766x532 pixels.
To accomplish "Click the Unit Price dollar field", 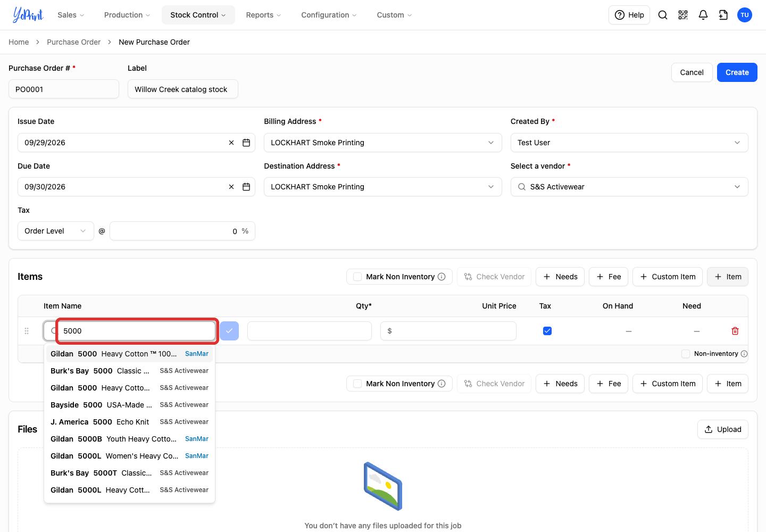I will 448,331.
